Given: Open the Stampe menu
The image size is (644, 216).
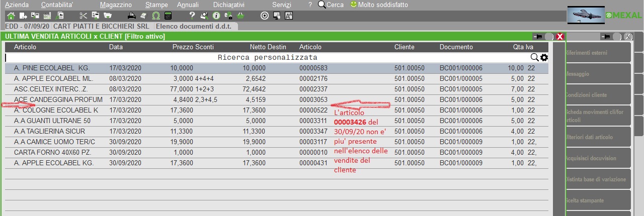Looking at the screenshot, I should click(156, 5).
